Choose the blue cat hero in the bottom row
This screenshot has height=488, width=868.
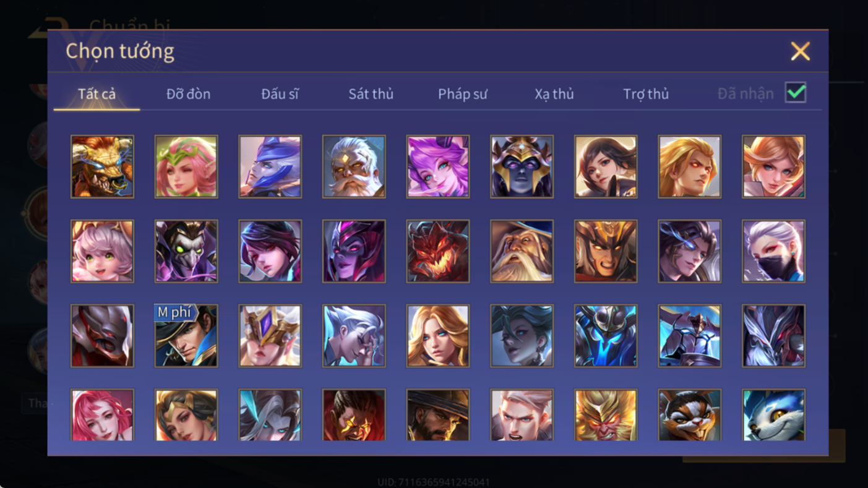coord(773,415)
